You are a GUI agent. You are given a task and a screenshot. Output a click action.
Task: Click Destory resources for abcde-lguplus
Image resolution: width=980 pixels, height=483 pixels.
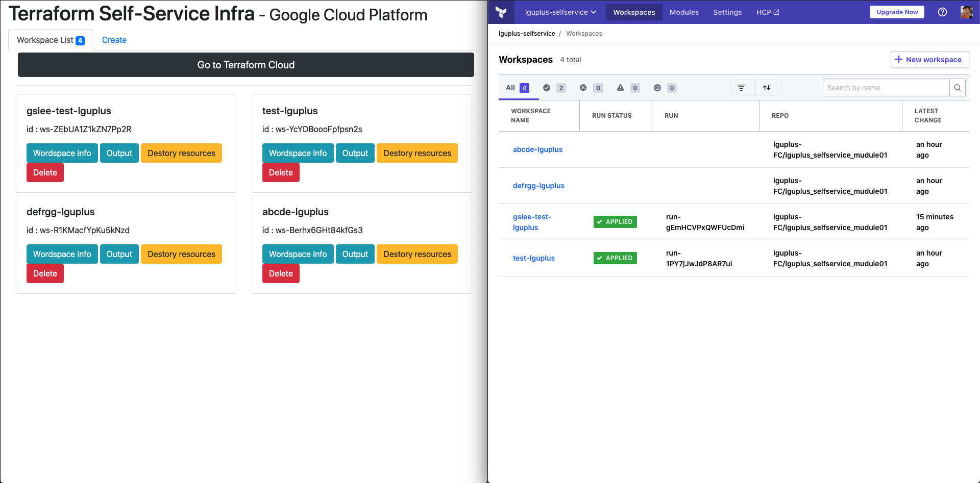418,254
